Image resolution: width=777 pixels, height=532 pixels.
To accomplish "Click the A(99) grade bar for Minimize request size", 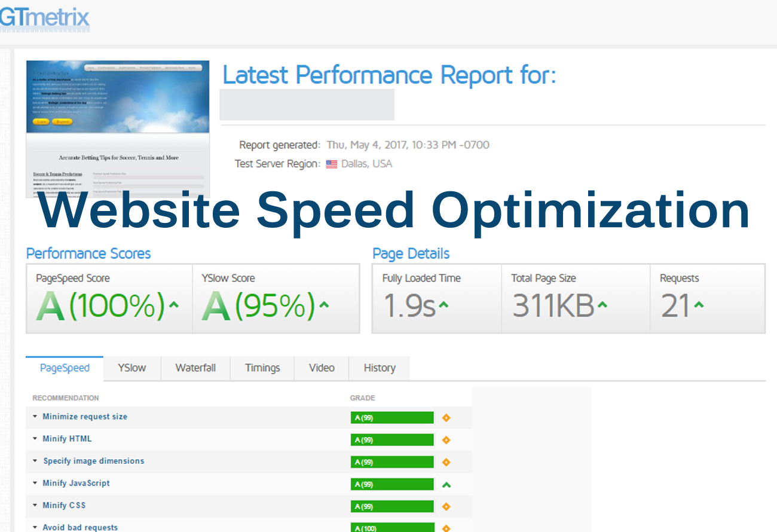I will pyautogui.click(x=392, y=418).
